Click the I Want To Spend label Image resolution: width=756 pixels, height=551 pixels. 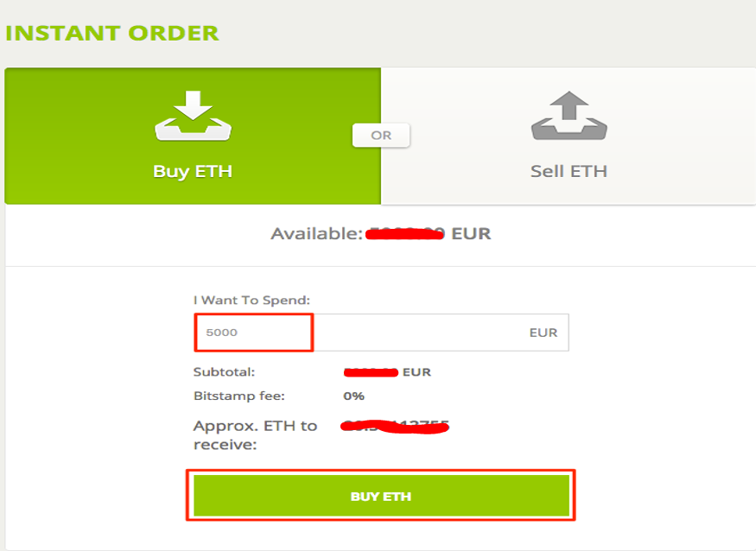(251, 301)
